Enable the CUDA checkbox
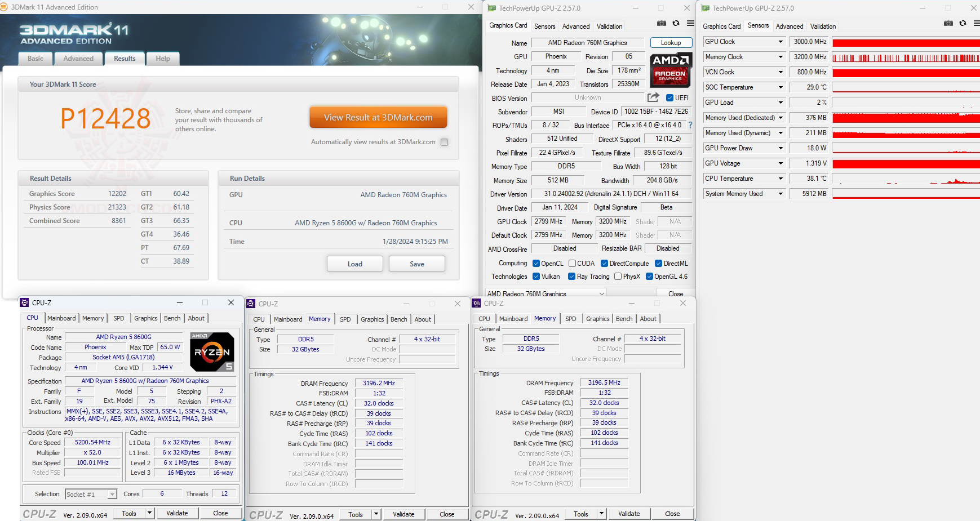 click(573, 264)
